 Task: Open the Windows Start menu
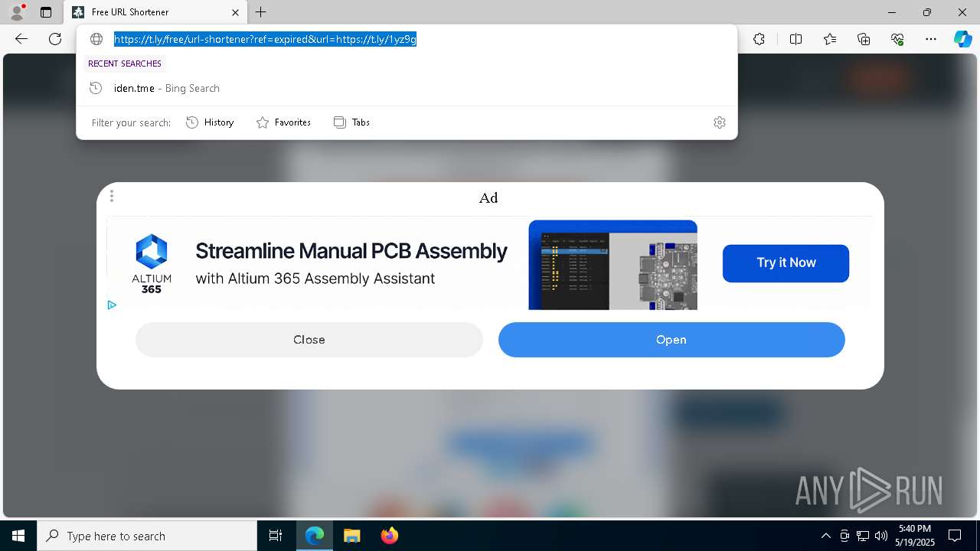click(18, 536)
